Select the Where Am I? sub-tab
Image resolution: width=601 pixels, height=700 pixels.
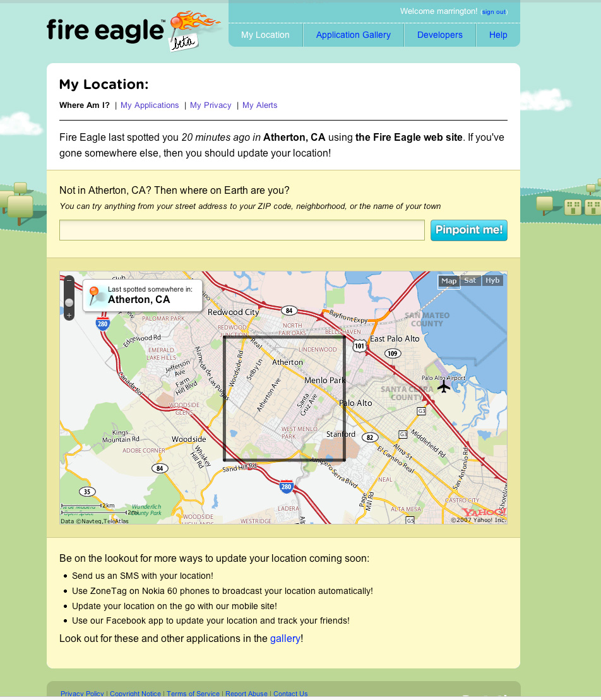(x=85, y=105)
